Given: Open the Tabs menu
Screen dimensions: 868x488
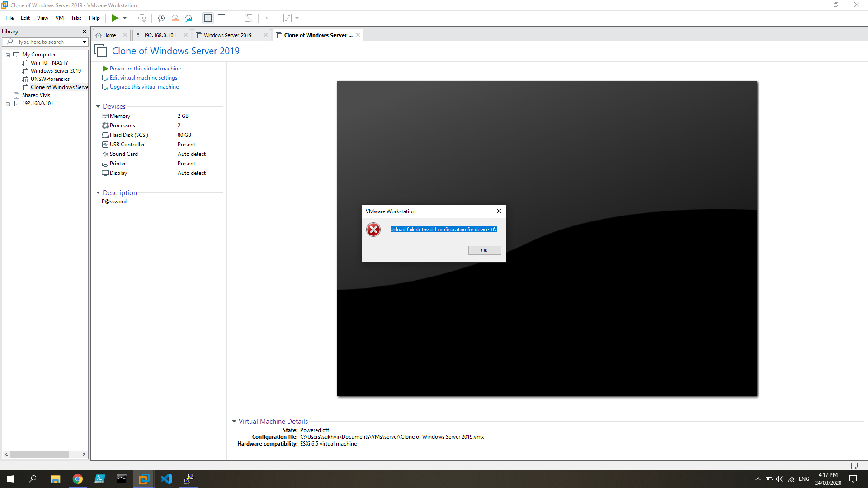Looking at the screenshot, I should coord(76,18).
